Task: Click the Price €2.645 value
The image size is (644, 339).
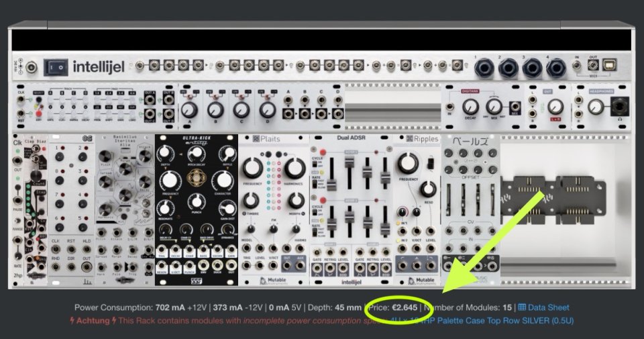Action: 405,307
